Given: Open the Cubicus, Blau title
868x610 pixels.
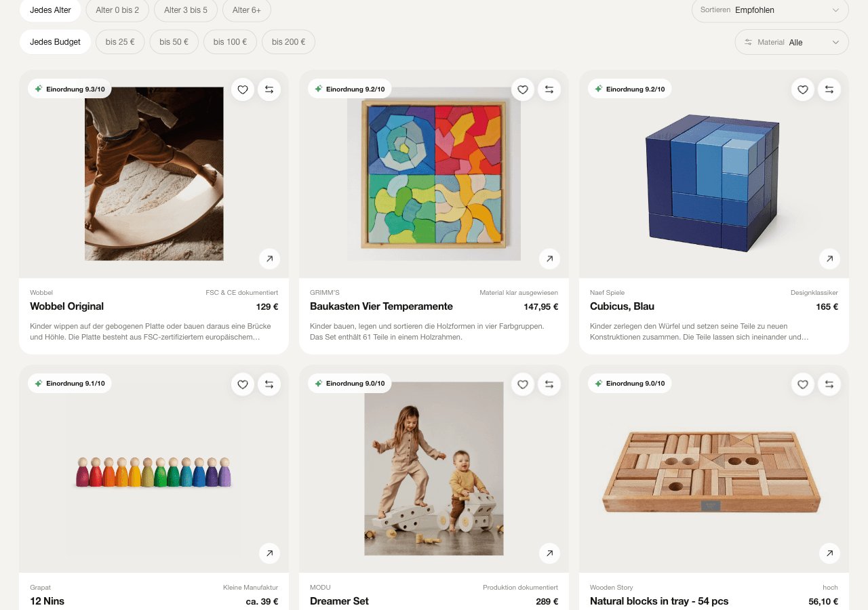Looking at the screenshot, I should click(622, 306).
